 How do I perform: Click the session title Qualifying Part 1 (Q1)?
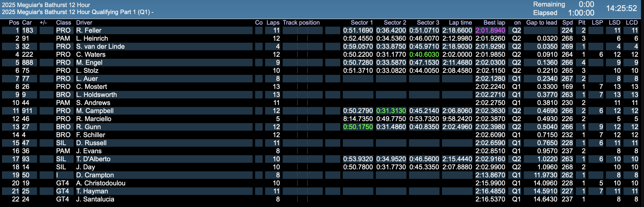pyautogui.click(x=77, y=12)
